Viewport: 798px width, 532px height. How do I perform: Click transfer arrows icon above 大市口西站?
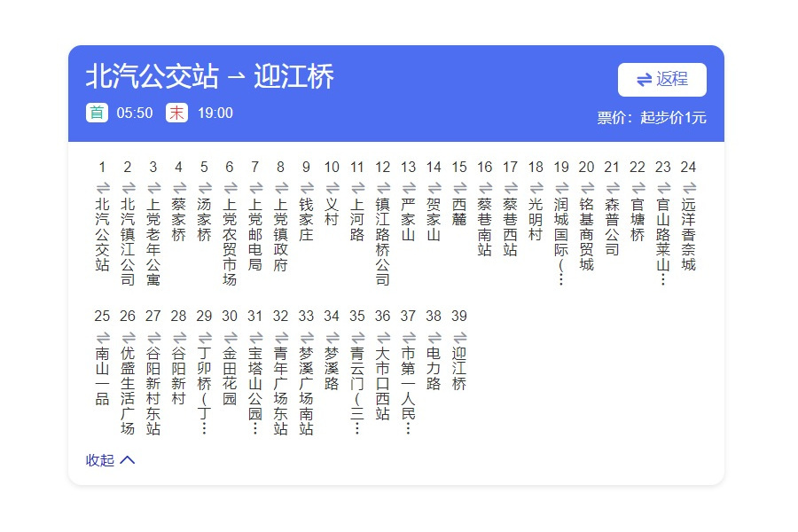coord(383,338)
